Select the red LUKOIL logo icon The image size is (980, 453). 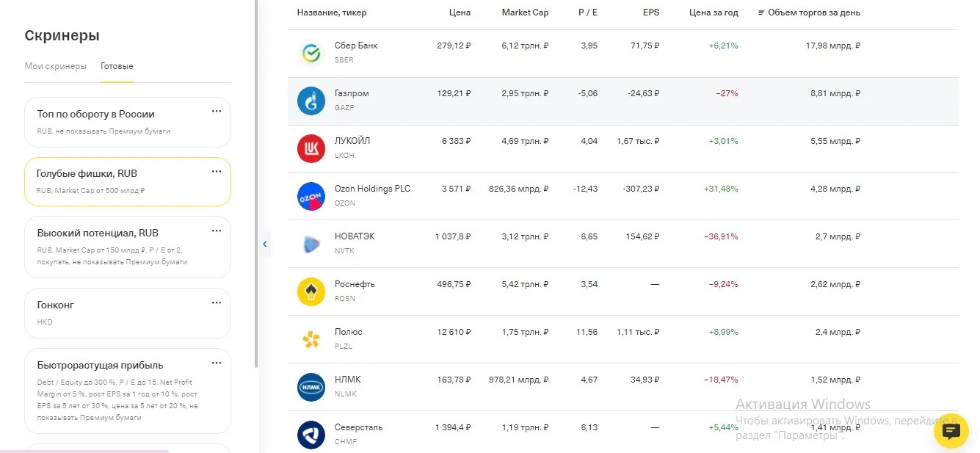pyautogui.click(x=311, y=148)
